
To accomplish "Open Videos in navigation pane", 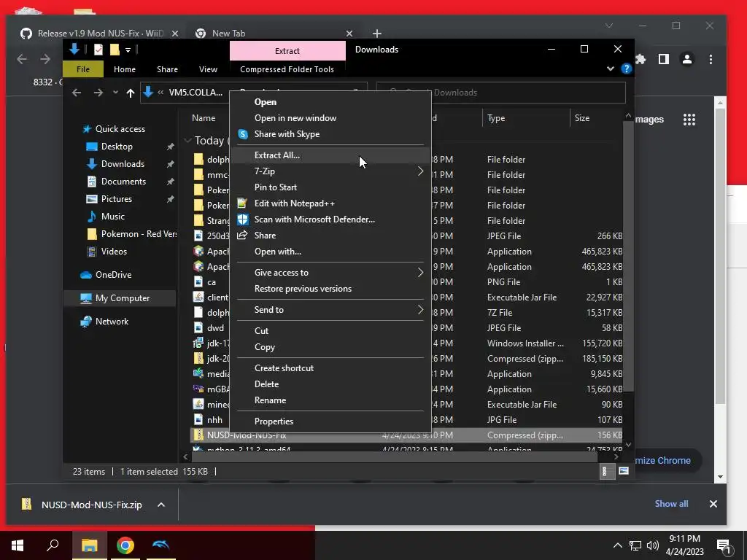I will click(114, 252).
